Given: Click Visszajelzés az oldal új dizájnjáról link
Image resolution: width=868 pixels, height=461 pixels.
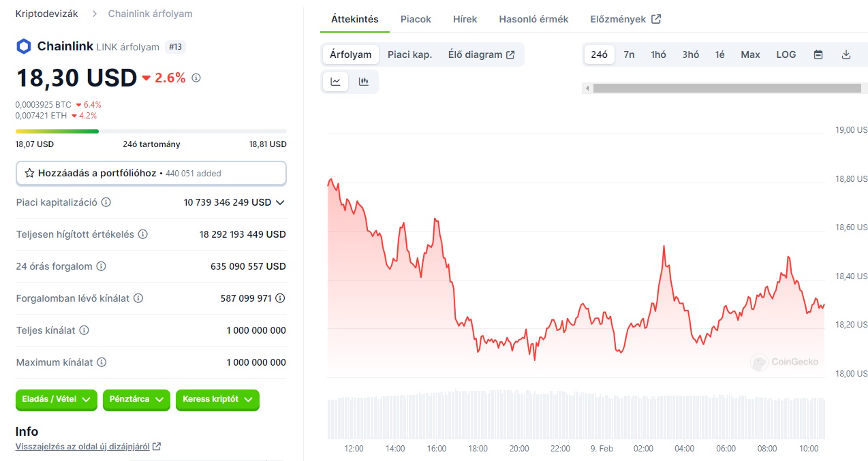Looking at the screenshot, I should (x=82, y=447).
